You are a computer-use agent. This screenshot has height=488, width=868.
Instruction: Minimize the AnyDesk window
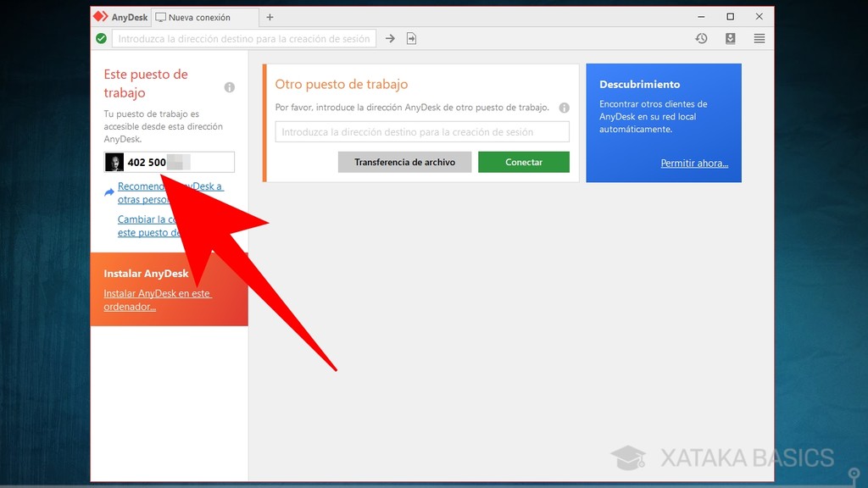tap(701, 17)
